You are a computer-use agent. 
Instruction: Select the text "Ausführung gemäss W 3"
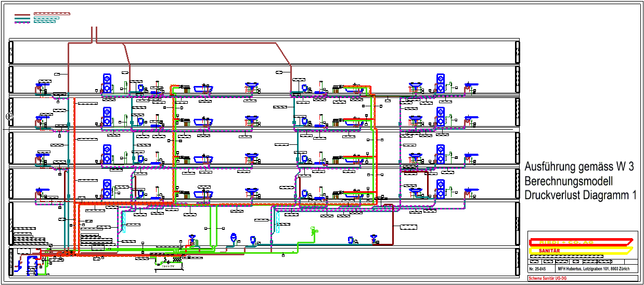tap(579, 168)
